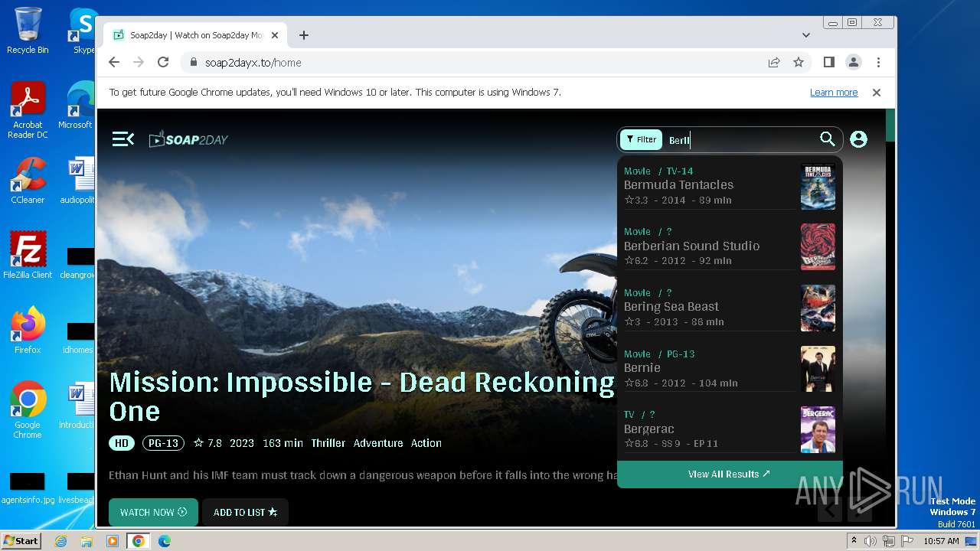
Task: Open Bergerac poster thumbnail
Action: [x=818, y=429]
